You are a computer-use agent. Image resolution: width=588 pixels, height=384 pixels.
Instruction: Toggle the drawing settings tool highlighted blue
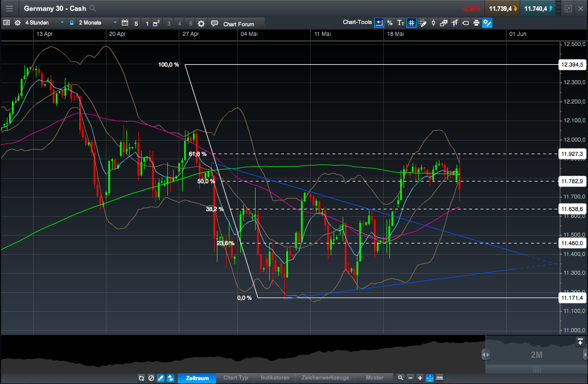coord(487,23)
